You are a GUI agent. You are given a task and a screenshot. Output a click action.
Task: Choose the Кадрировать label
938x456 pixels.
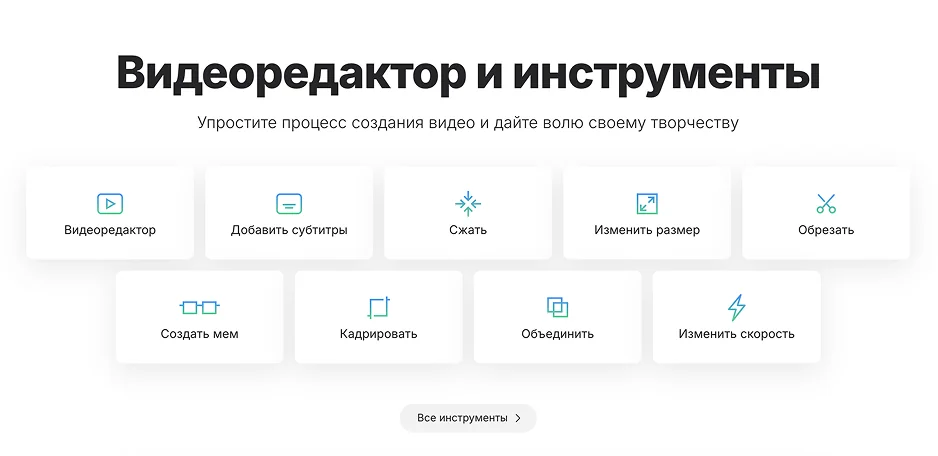click(379, 334)
